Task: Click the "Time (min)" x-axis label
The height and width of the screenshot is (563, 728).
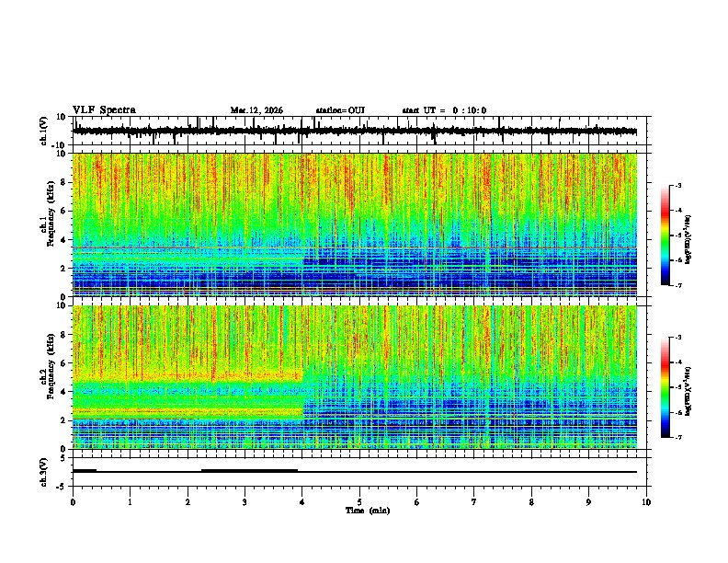Action: [368, 511]
